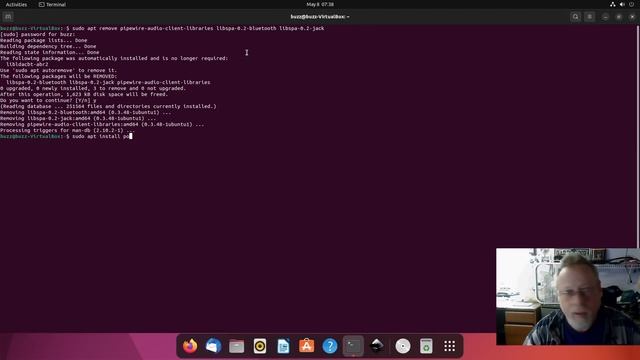Open the Trash from the dock
This screenshot has width=640, height=360.
pyautogui.click(x=426, y=346)
